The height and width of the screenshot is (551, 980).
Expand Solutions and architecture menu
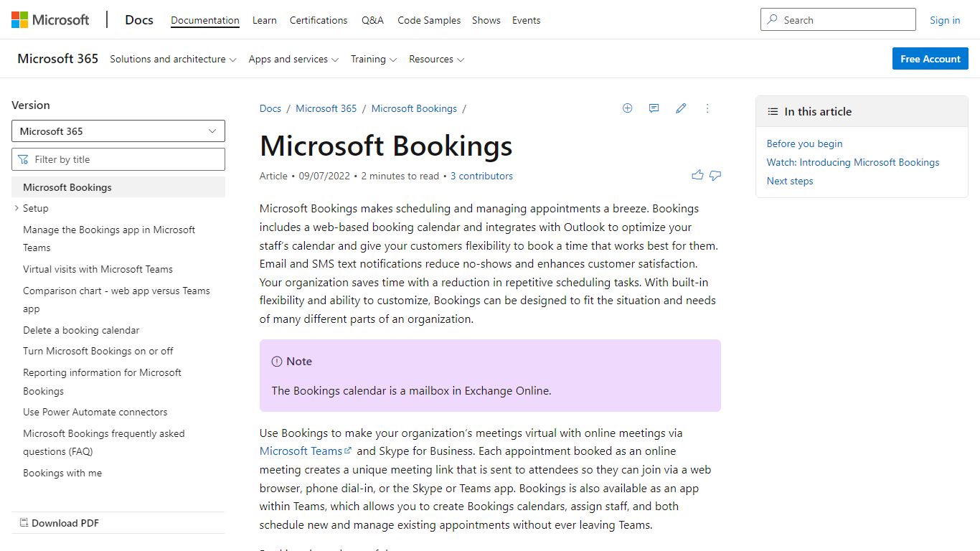coord(173,59)
